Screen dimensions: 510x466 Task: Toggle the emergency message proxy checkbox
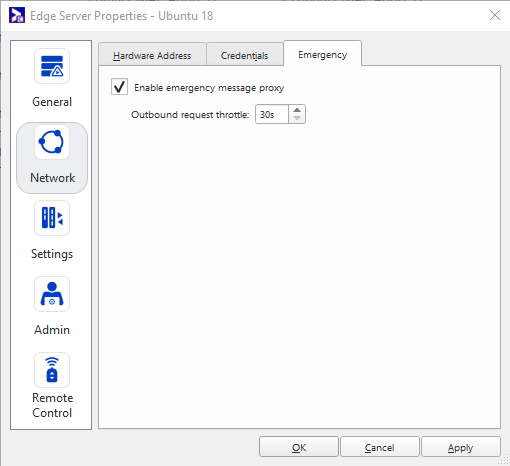coord(119,87)
